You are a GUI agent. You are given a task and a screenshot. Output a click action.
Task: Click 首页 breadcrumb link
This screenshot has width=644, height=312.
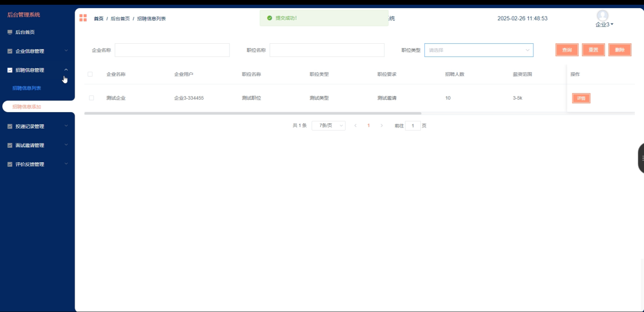point(99,19)
